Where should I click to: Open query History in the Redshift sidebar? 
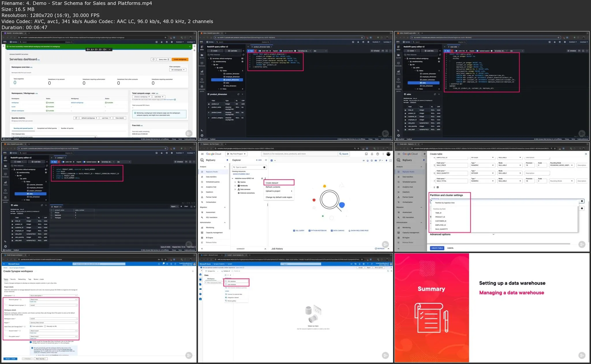pos(202,79)
